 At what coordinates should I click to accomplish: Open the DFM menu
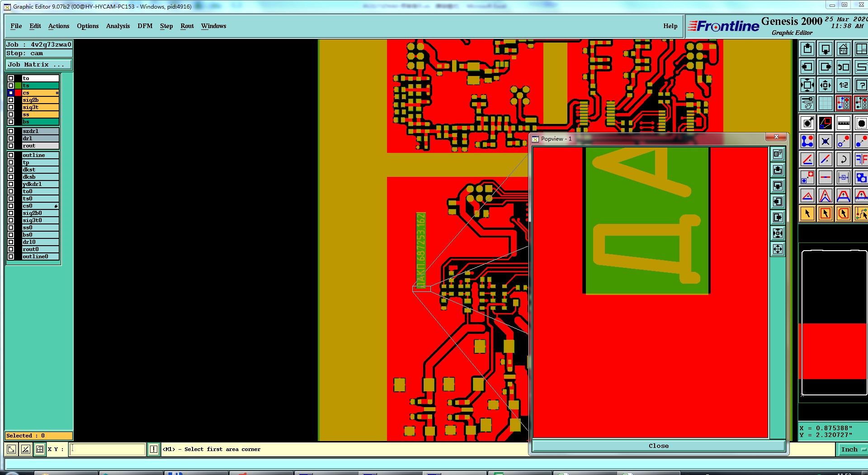click(x=145, y=26)
